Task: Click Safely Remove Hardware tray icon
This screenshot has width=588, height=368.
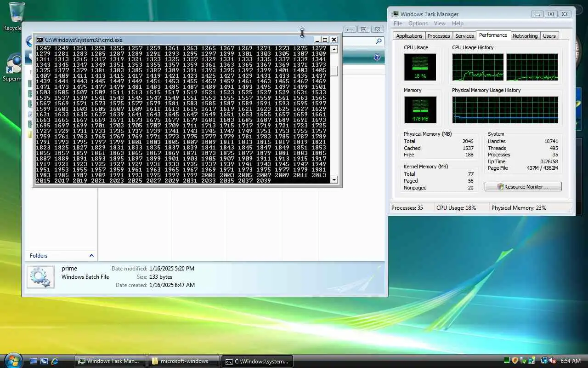Action: 523,361
